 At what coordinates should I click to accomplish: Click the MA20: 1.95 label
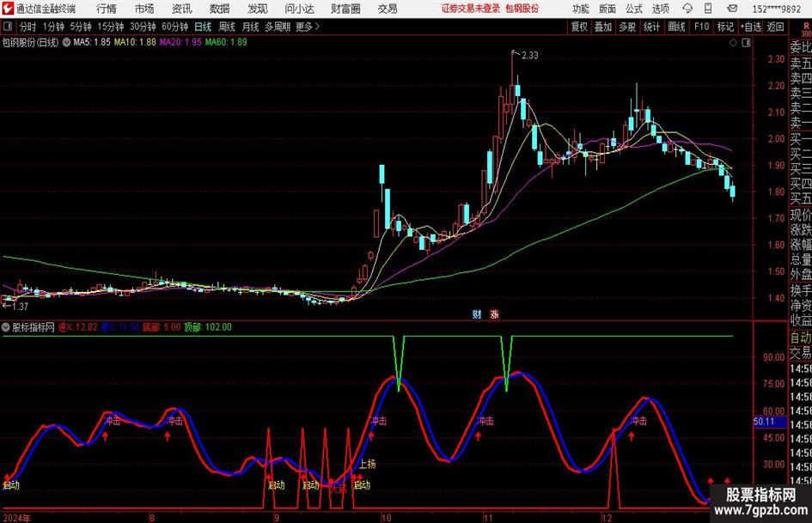point(180,42)
